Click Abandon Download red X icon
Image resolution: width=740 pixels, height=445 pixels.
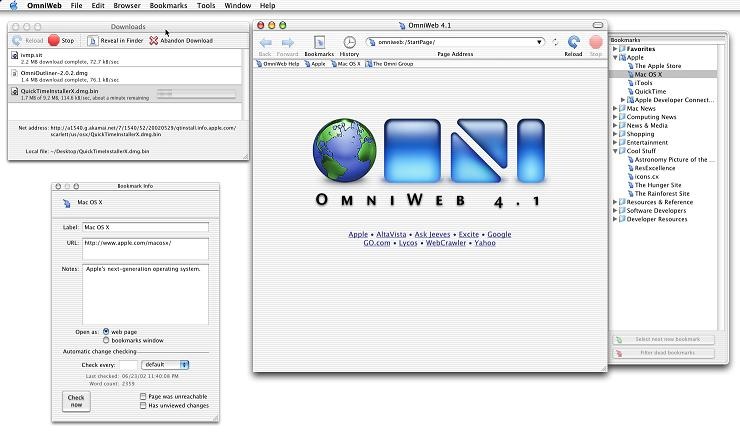[154, 41]
